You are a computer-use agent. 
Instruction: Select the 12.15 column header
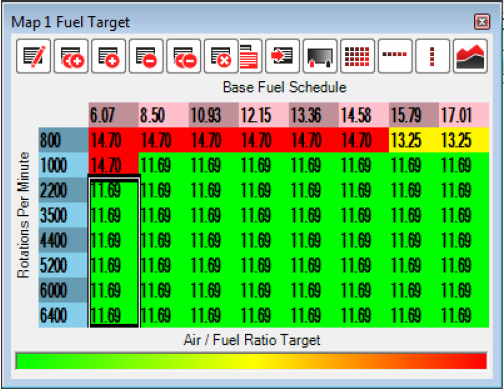coord(264,115)
